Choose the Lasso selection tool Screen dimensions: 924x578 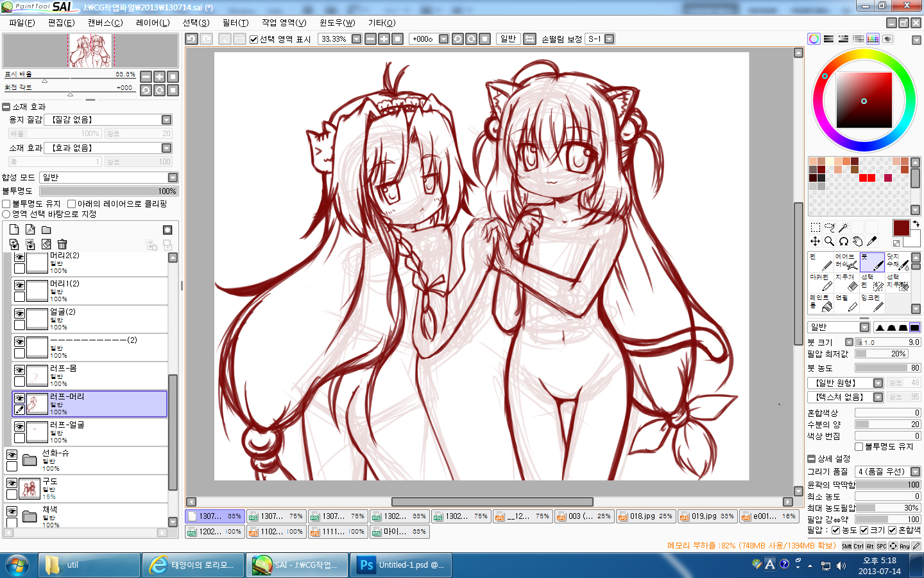[x=829, y=227]
